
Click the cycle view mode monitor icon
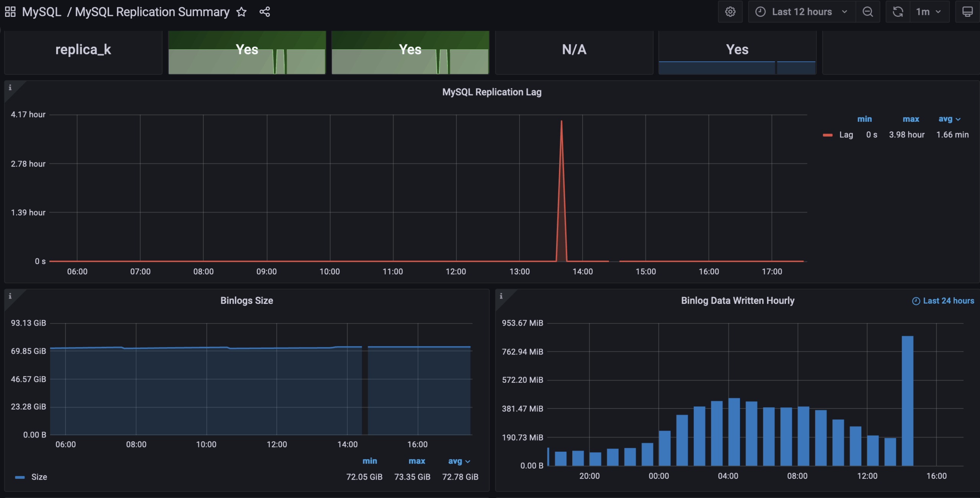coord(967,12)
